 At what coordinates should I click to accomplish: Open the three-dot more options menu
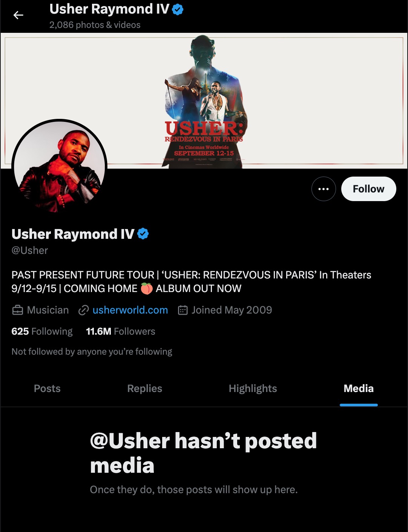tap(324, 189)
